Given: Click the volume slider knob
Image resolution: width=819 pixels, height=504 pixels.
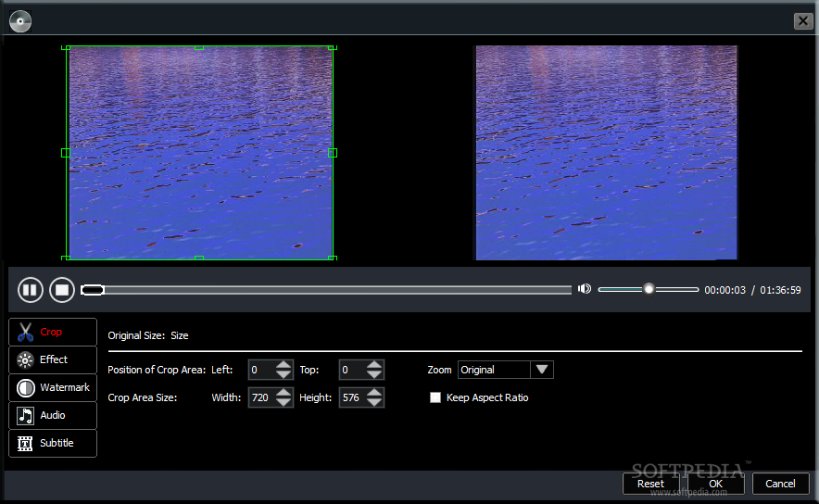Looking at the screenshot, I should coord(649,289).
